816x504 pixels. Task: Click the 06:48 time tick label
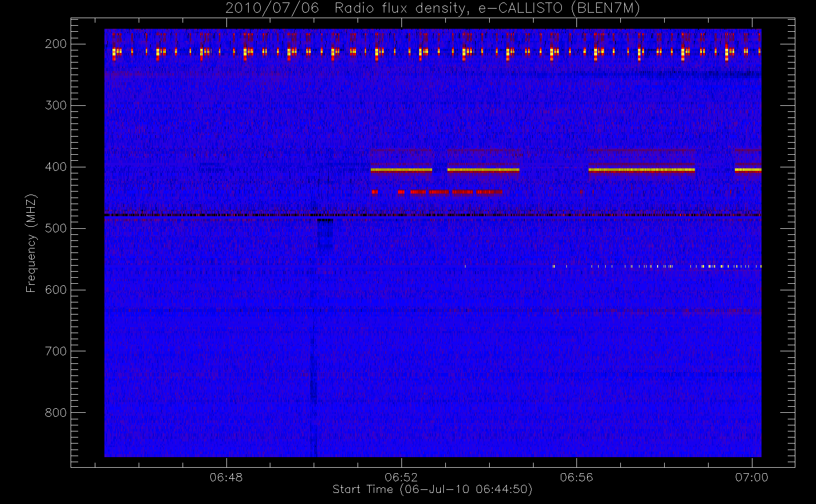click(x=226, y=477)
